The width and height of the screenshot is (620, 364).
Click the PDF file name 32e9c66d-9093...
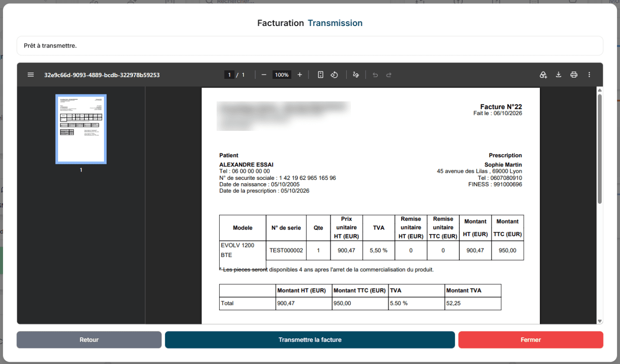point(102,75)
